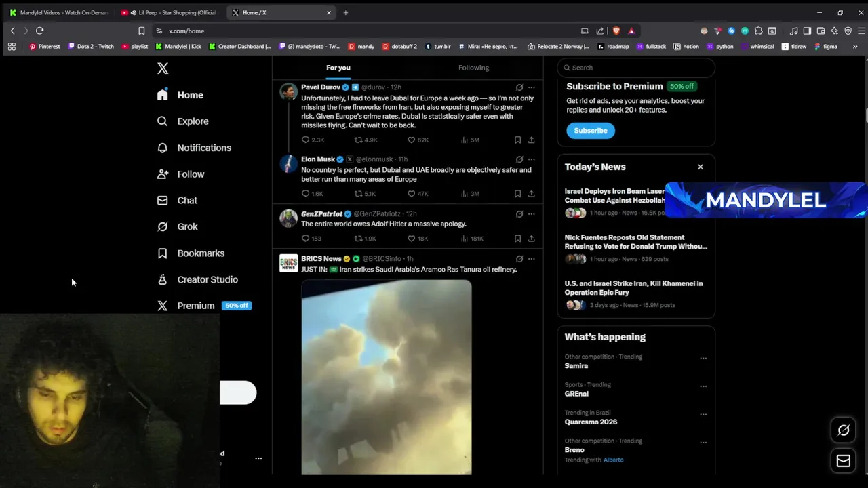Open more options for Quaresma 2026 trend
The width and height of the screenshot is (868, 488).
coord(703,415)
